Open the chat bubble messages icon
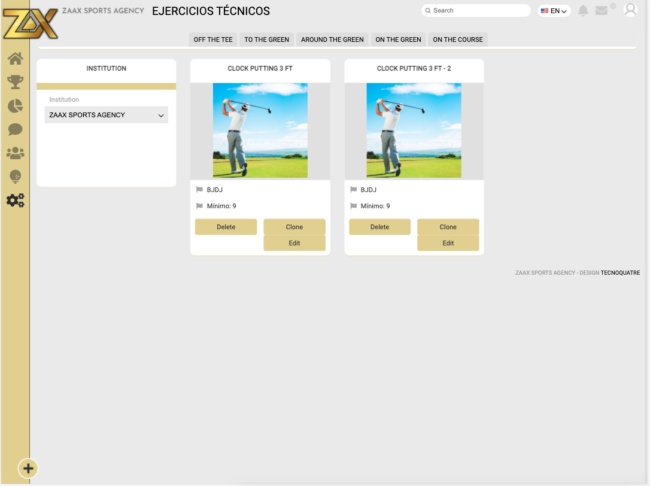Image resolution: width=650 pixels, height=486 pixels. pyautogui.click(x=15, y=129)
